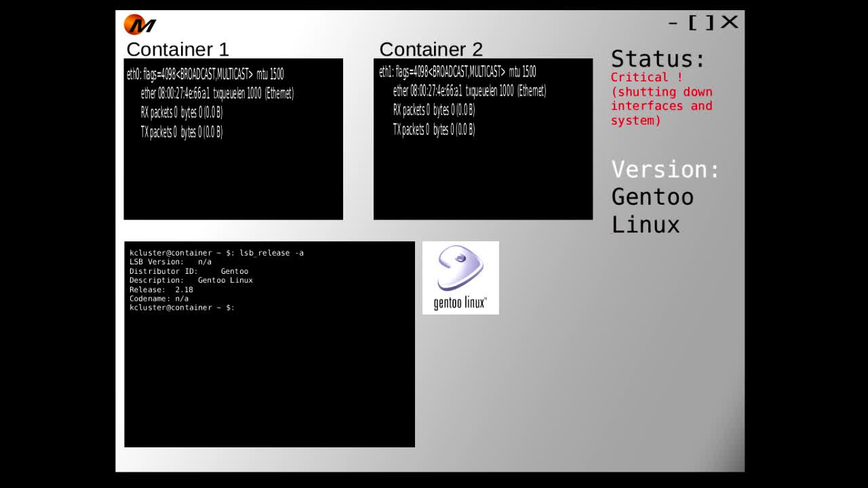Click the orange M logo icon
868x488 pixels.
pos(140,25)
